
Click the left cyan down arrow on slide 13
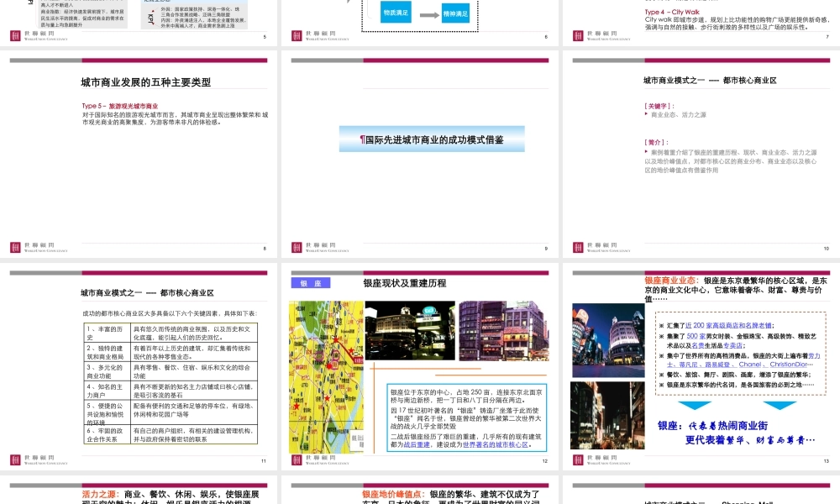click(695, 406)
